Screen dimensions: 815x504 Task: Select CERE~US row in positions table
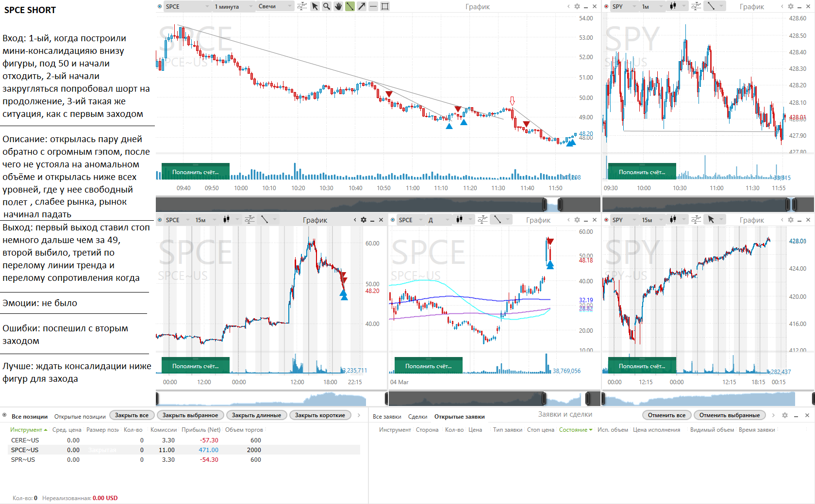tap(184, 440)
